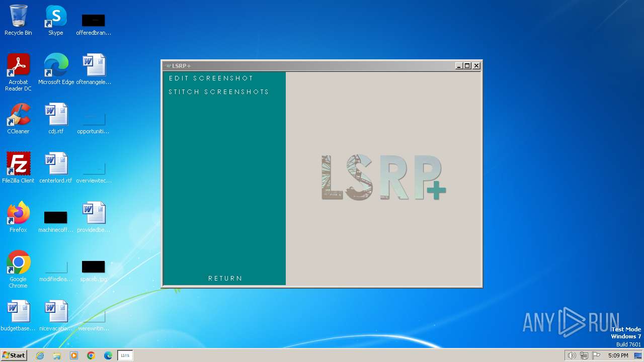Viewport: 644px width, 362px height.
Task: Open Chrome from the taskbar
Action: click(x=91, y=355)
